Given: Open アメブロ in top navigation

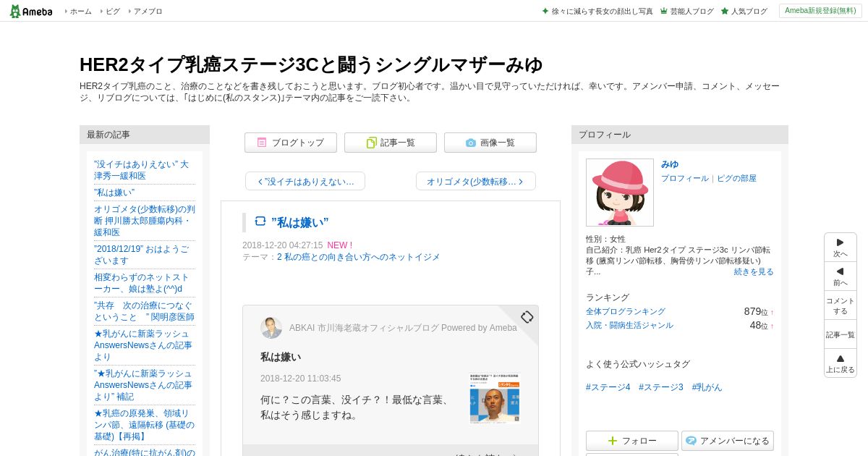Looking at the screenshot, I should tap(148, 12).
